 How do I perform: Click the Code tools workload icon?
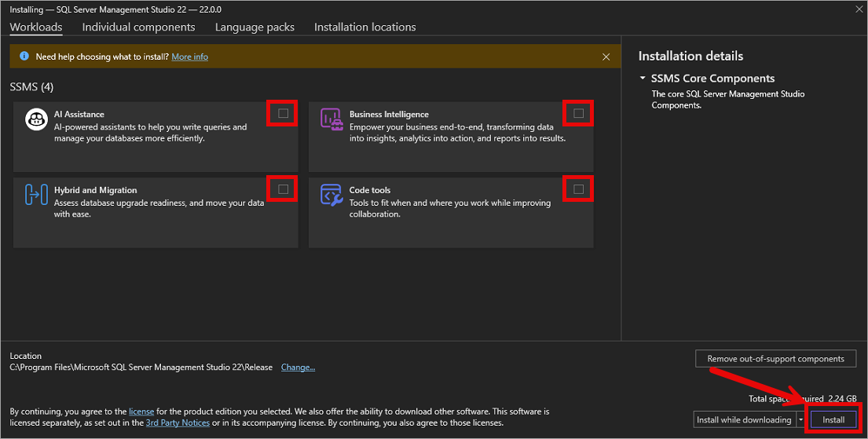click(331, 195)
